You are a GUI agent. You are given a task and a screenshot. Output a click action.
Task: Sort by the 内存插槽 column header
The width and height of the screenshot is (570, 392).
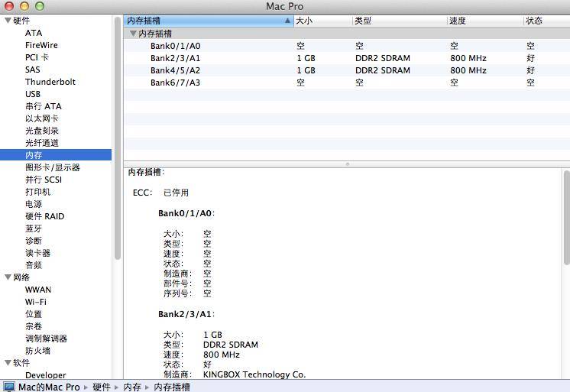206,21
